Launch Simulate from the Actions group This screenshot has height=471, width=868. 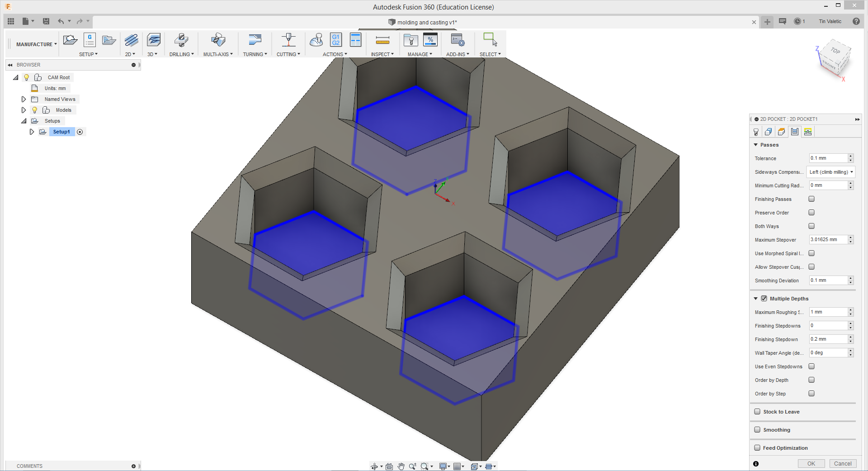(x=316, y=40)
